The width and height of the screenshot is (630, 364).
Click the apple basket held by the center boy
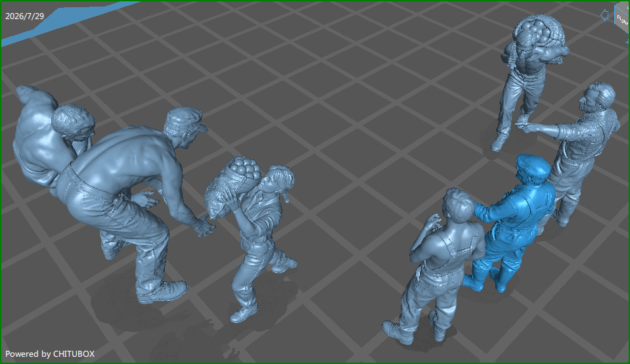231,186
